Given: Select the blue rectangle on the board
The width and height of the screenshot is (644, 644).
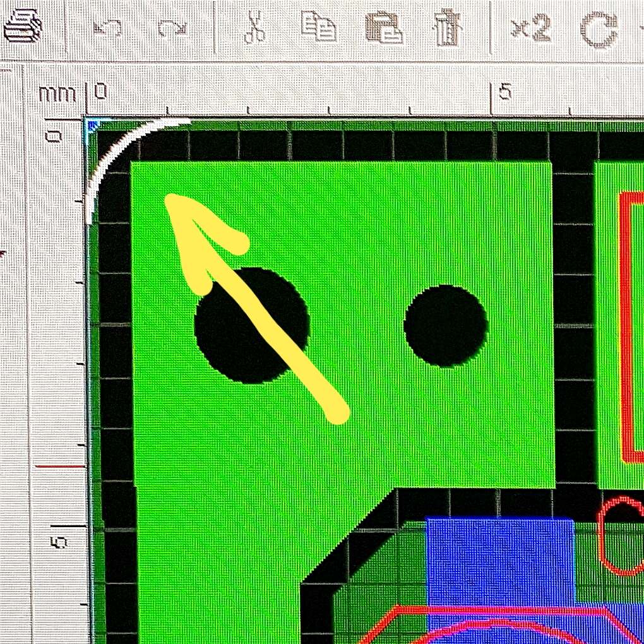Looking at the screenshot, I should point(499,561).
